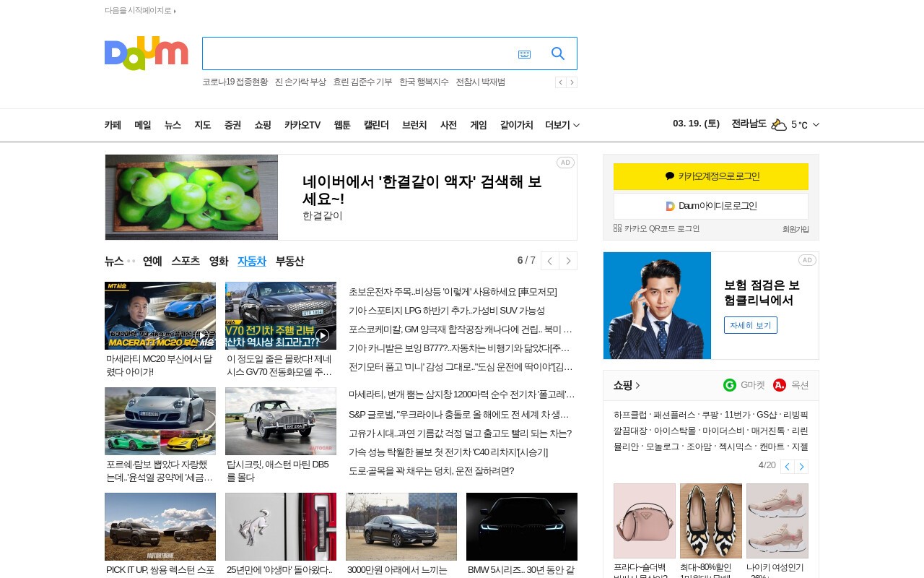Select the 자동차 news tab
This screenshot has height=578, width=924.
252,261
